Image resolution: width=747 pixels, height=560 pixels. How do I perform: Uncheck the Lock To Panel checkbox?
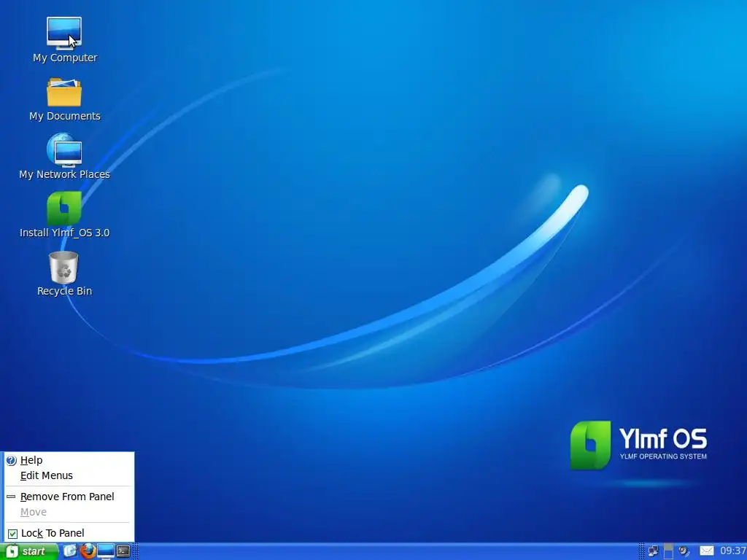(13, 534)
